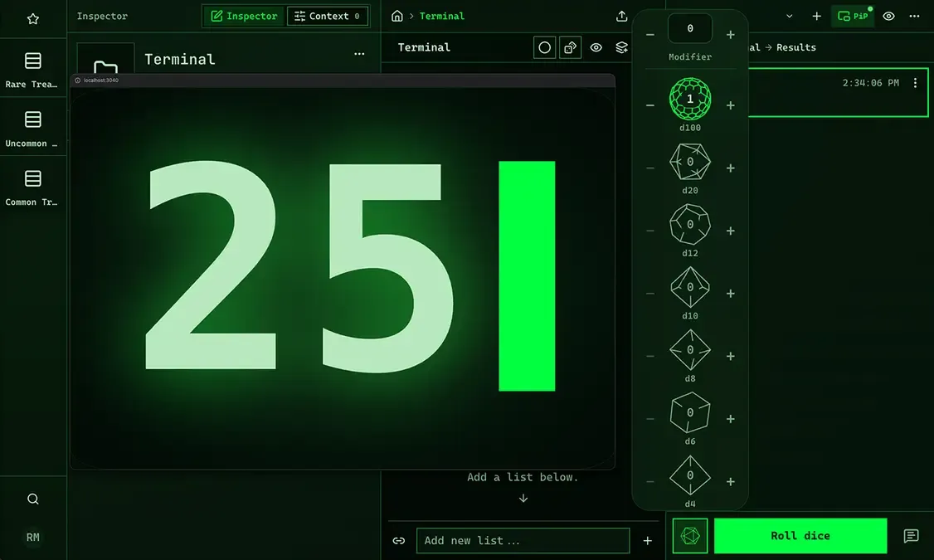Open the roll result options menu
The image size is (934, 560).
click(915, 83)
